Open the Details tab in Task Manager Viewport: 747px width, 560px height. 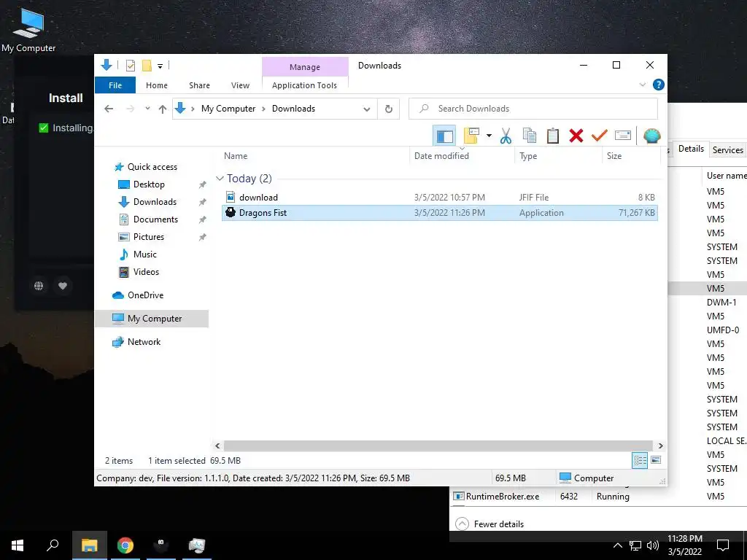coord(691,149)
